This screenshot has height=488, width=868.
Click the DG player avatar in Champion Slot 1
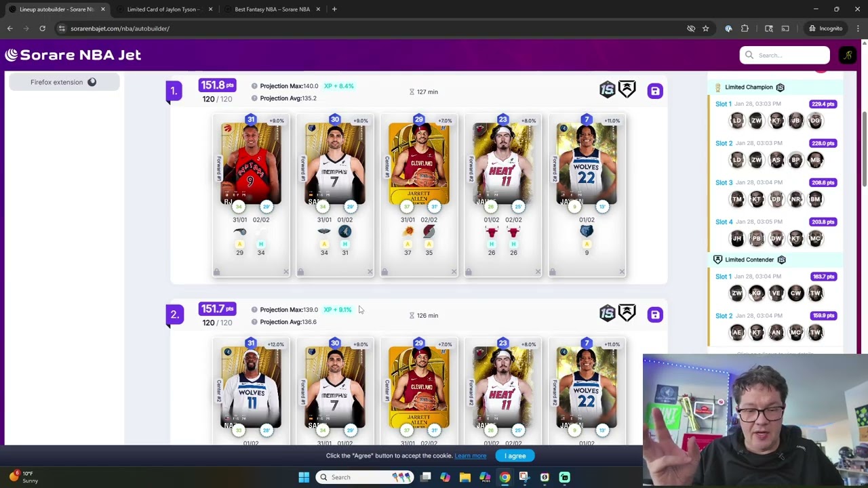tap(815, 121)
